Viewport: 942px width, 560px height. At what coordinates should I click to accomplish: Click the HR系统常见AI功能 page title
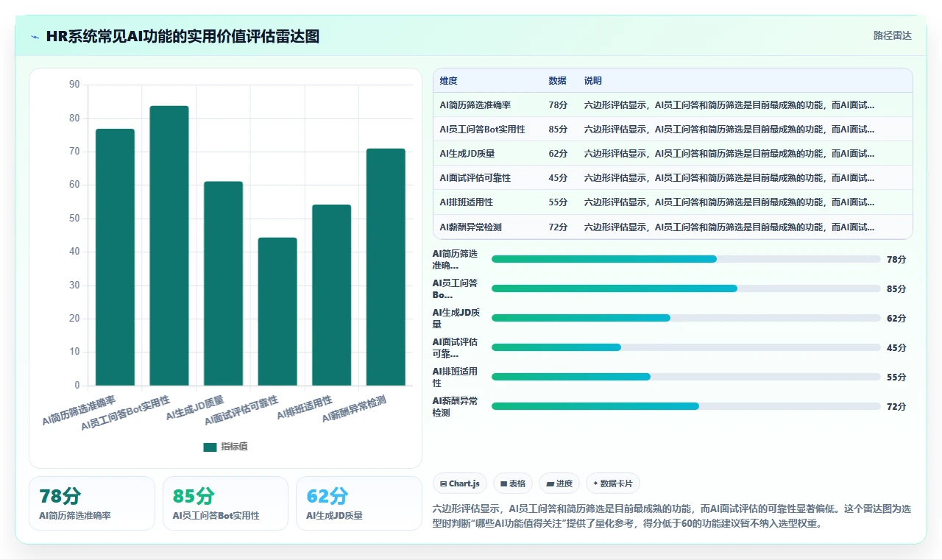click(x=183, y=37)
